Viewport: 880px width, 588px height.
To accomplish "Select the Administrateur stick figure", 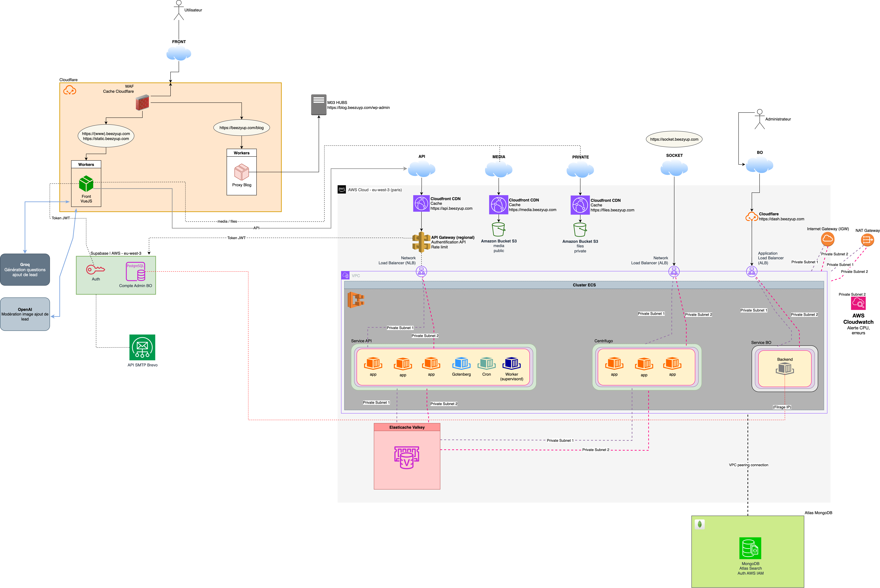I will coord(760,119).
